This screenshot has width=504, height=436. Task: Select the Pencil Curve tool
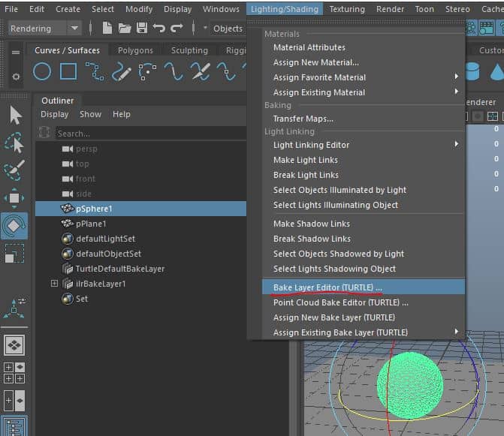point(121,71)
